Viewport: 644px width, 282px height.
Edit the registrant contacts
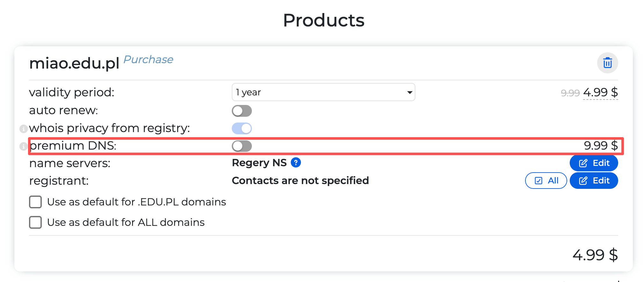594,181
